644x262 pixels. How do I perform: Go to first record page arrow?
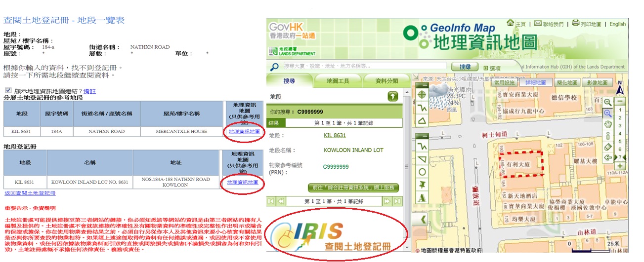(270, 201)
